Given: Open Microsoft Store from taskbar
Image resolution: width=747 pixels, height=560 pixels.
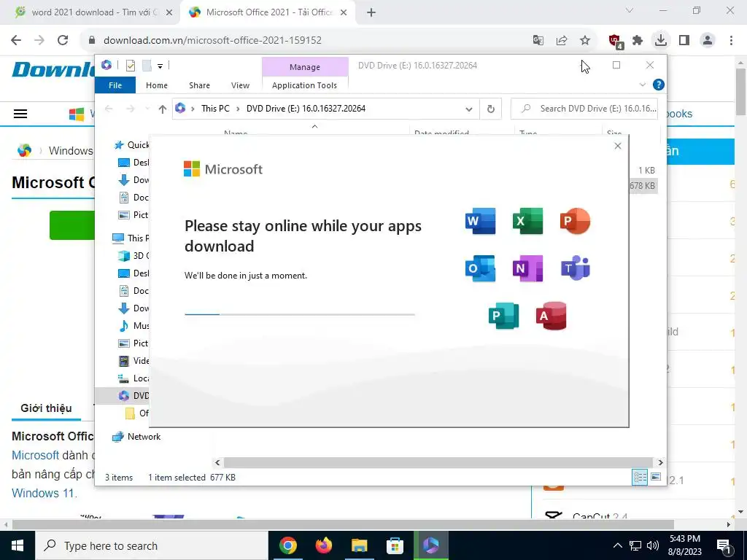Looking at the screenshot, I should 395,545.
